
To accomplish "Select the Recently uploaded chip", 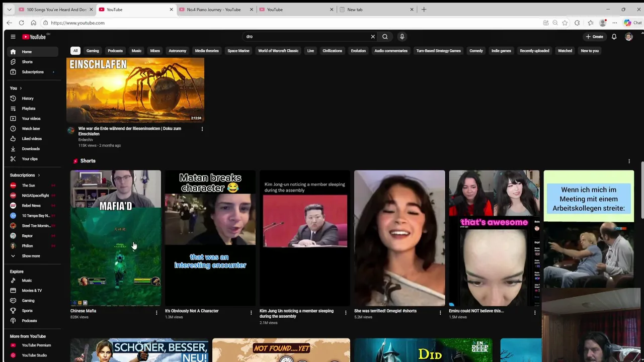I will [x=534, y=51].
